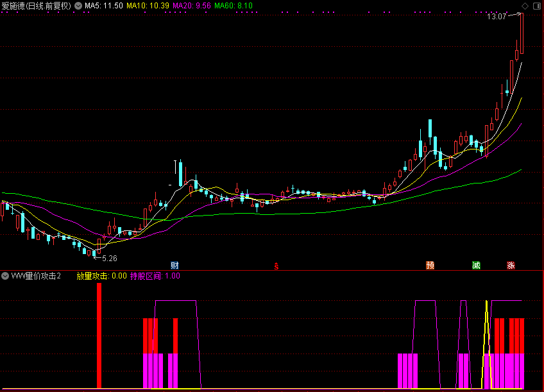The height and width of the screenshot is (392, 544).
Task: Select the 放量攻击: 0.00 label
Action: 101,276
